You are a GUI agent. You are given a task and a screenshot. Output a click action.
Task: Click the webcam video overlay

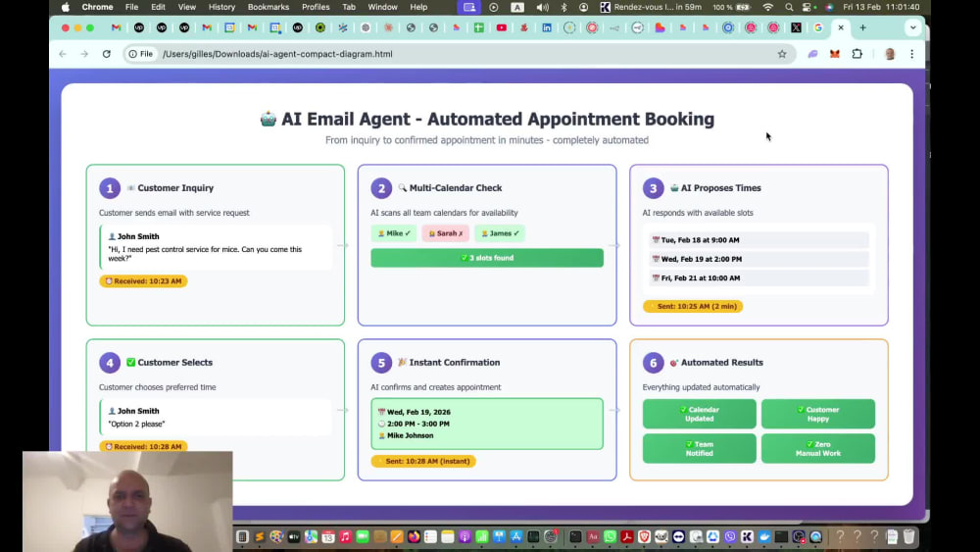tap(127, 501)
